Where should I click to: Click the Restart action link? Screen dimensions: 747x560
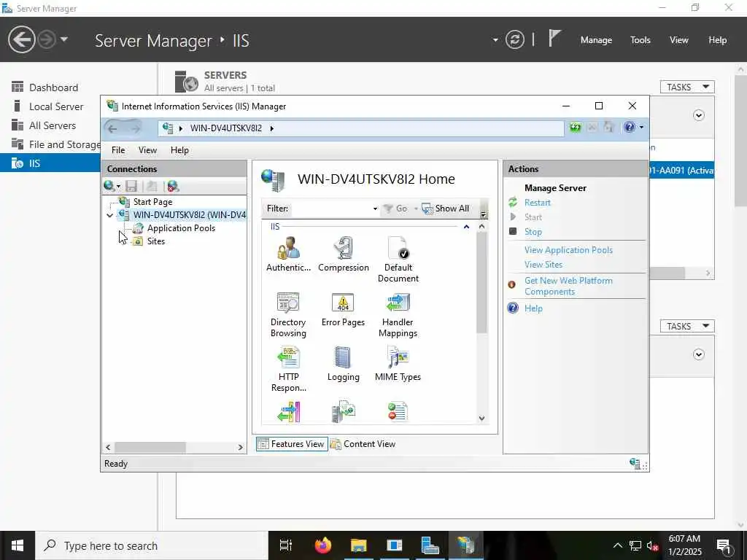pyautogui.click(x=538, y=203)
